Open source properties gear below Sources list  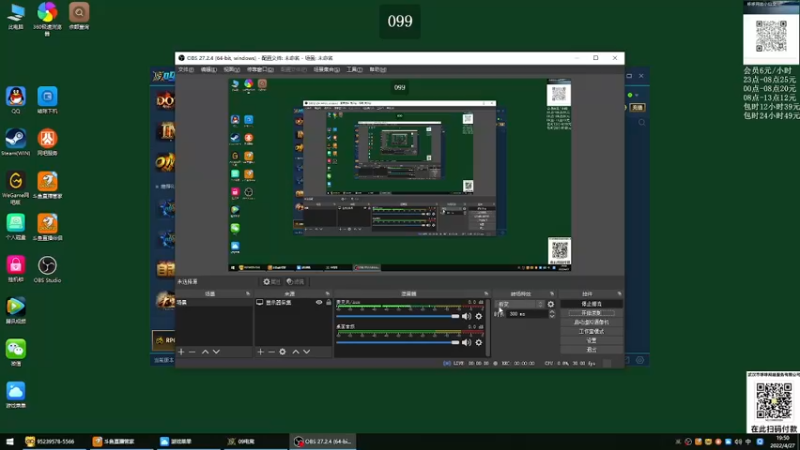tap(283, 352)
